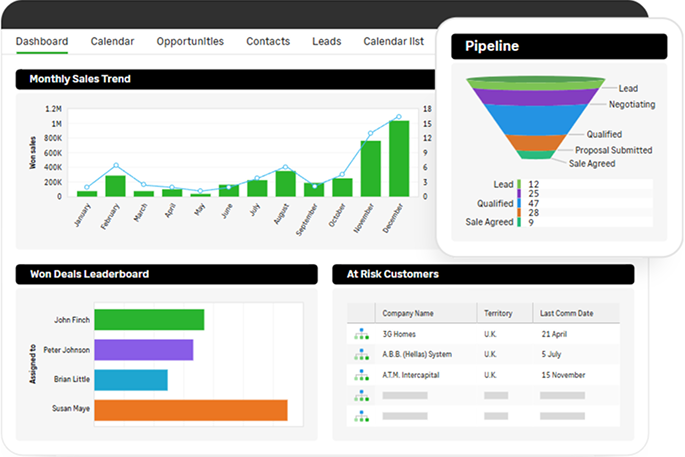685x457 pixels.
Task: Click the hierarchy icon for A.B.B. (Hellas) System
Action: (x=361, y=354)
